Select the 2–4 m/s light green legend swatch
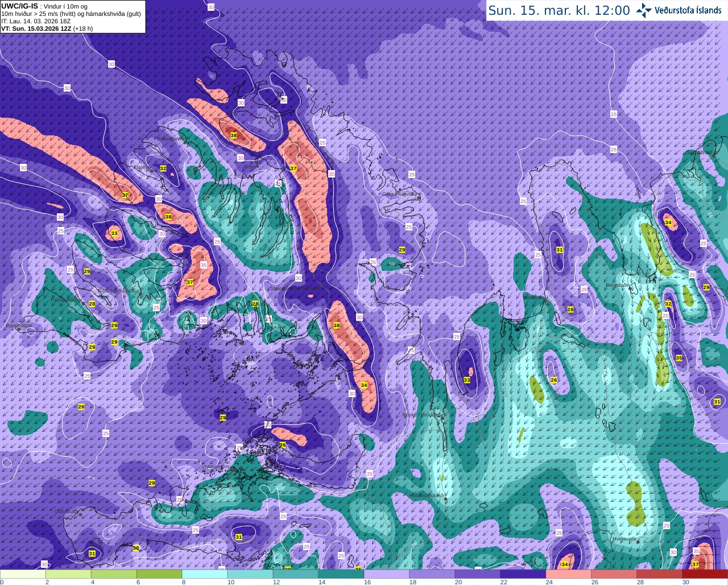The image size is (728, 586). pyautogui.click(x=68, y=574)
